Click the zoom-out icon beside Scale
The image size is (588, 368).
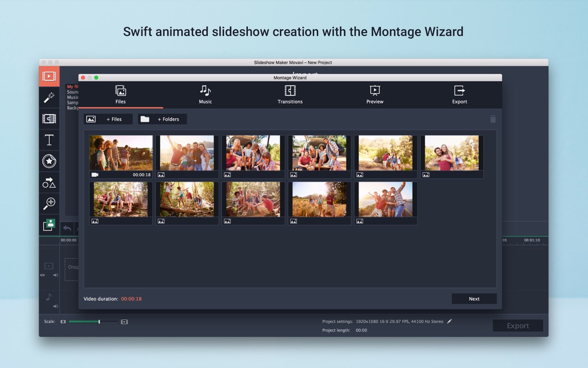(x=63, y=322)
